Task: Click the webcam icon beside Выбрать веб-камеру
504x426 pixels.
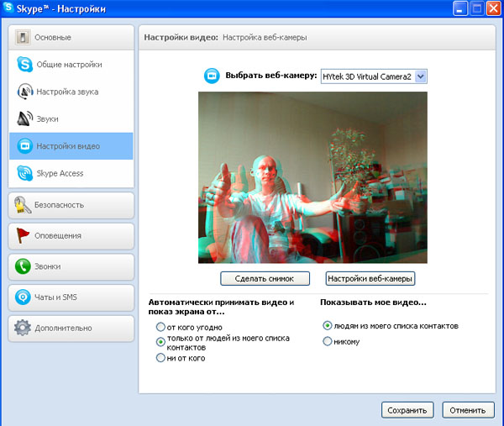Action: 212,76
